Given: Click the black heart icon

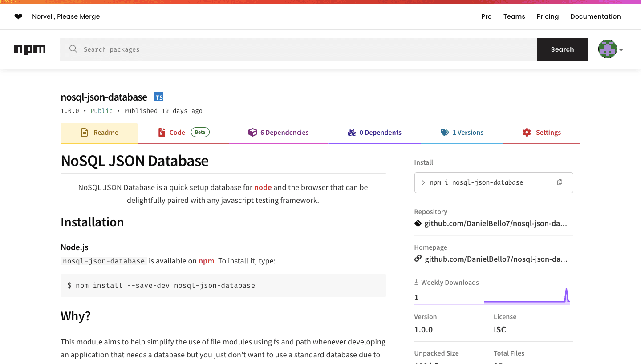Looking at the screenshot, I should [18, 16].
